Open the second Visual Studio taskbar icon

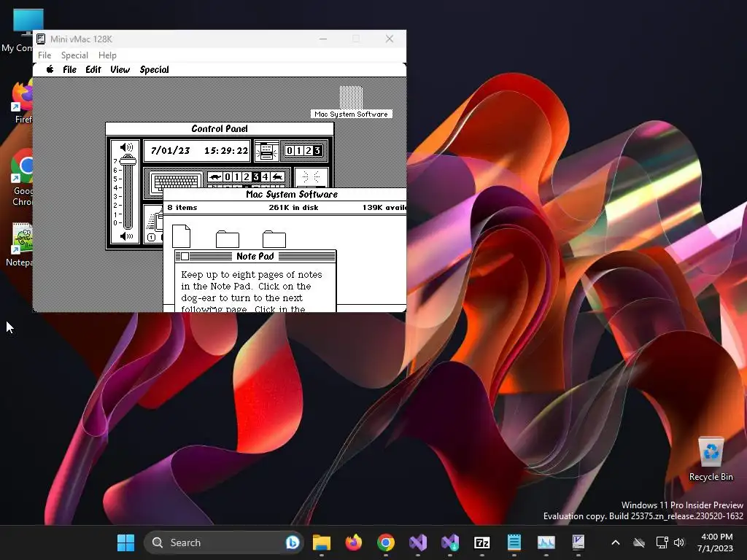[x=450, y=542]
